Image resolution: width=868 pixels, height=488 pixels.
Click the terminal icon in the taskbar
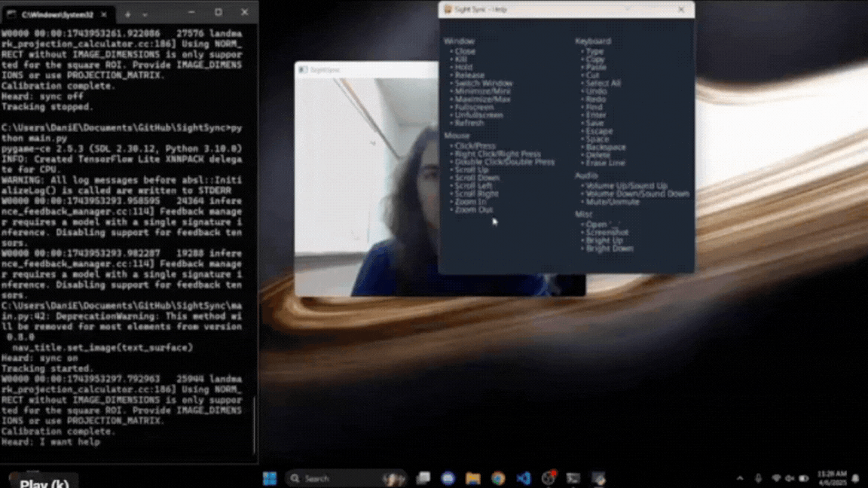coord(573,478)
